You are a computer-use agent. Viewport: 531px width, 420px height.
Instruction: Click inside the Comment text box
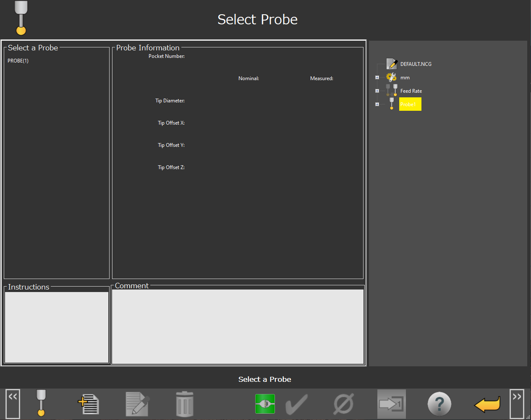238,326
